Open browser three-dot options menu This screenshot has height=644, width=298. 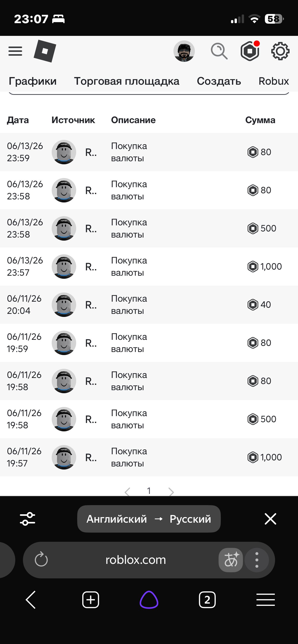click(257, 560)
